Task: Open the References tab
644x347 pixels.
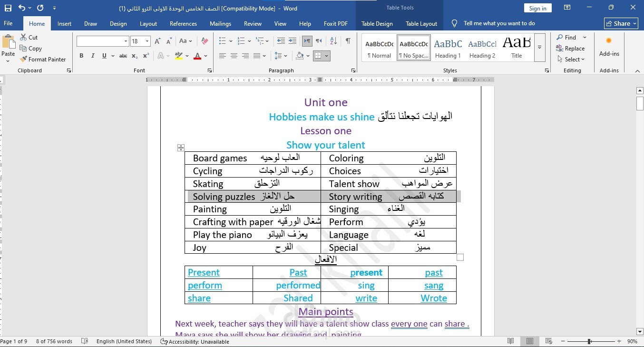Action: click(x=183, y=23)
